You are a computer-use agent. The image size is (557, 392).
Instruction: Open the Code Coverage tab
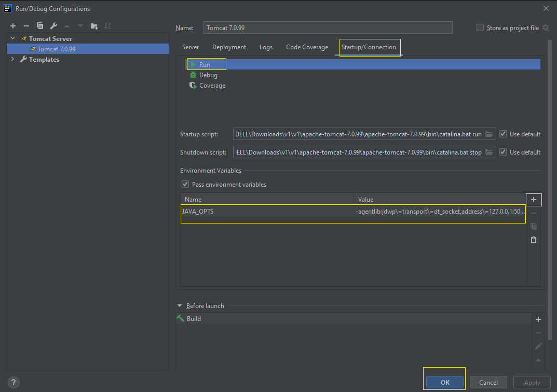pos(307,47)
